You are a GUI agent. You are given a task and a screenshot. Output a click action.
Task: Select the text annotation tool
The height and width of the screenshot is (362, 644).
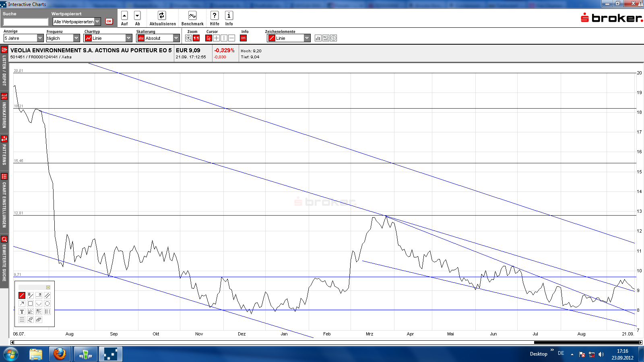click(x=22, y=311)
